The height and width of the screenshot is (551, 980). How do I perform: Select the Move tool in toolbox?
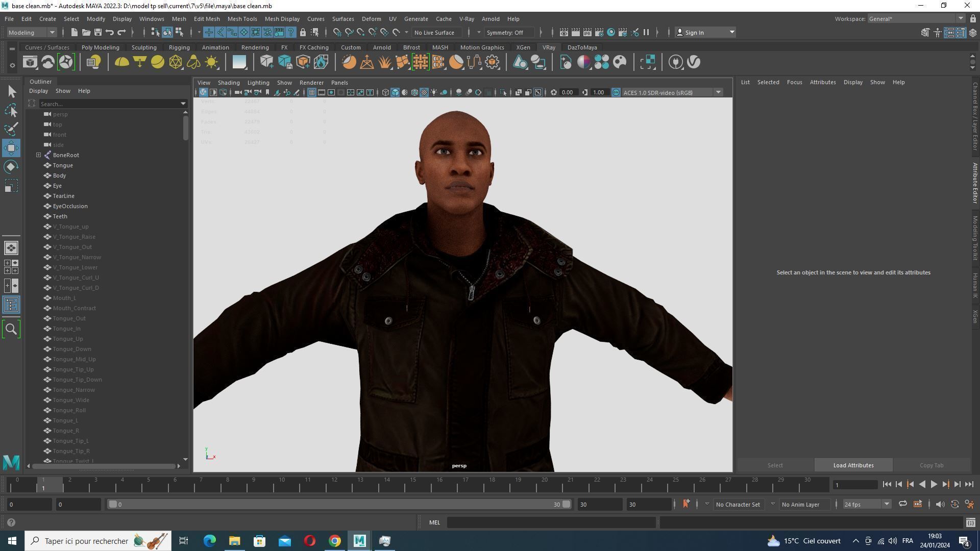coord(11,148)
